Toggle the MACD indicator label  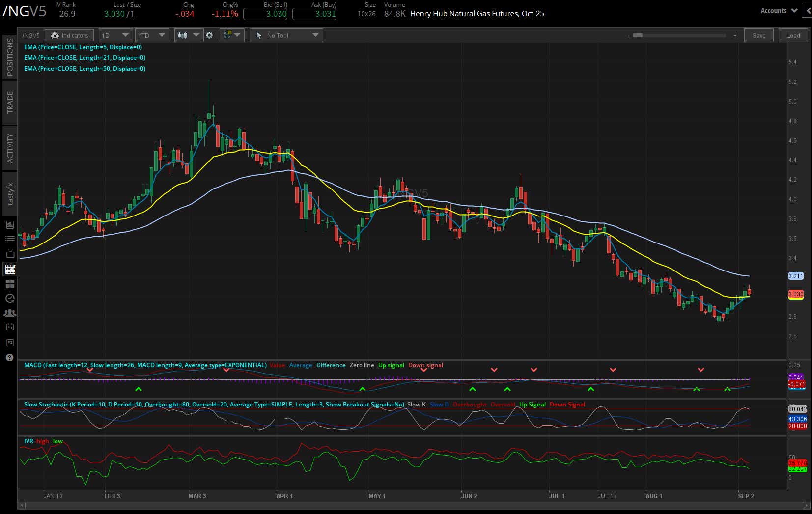point(144,365)
